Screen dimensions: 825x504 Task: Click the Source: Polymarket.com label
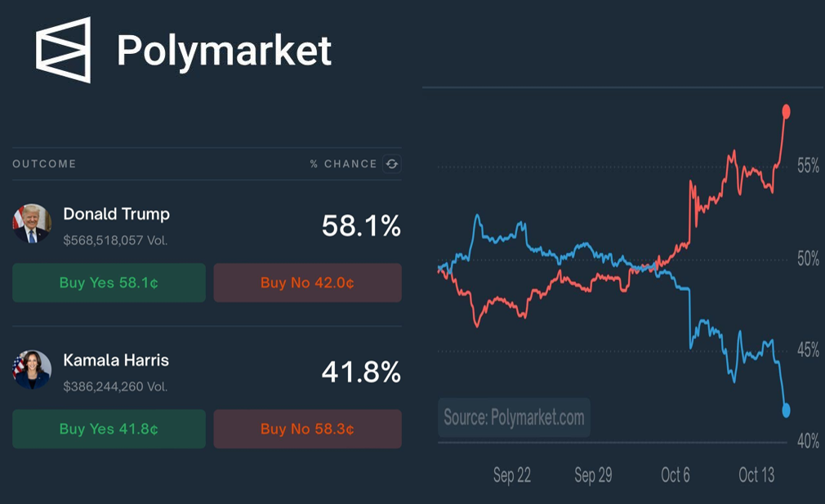pyautogui.click(x=514, y=418)
